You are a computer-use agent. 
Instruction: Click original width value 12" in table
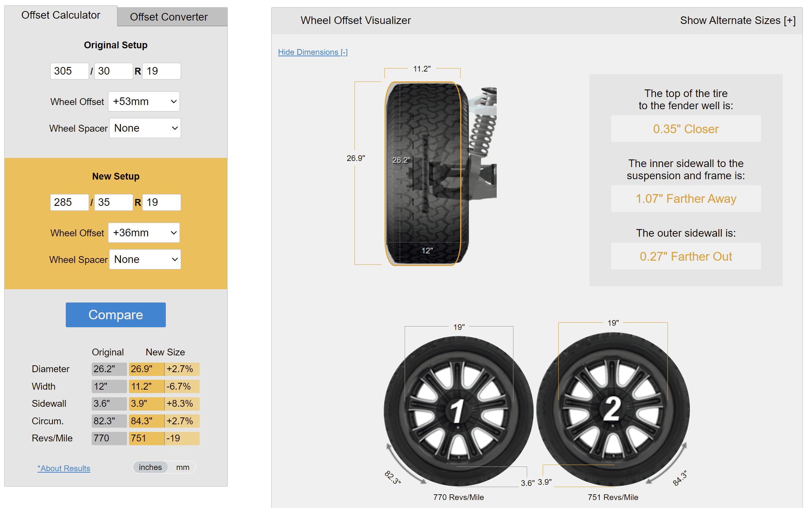coord(109,387)
